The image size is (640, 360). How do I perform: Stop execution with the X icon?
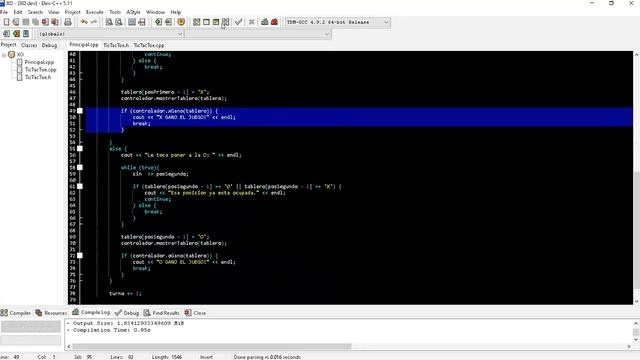[251, 22]
